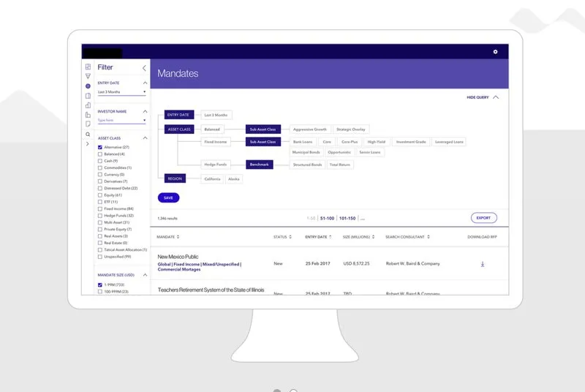Select the Municipal Bonds query chip

click(306, 152)
